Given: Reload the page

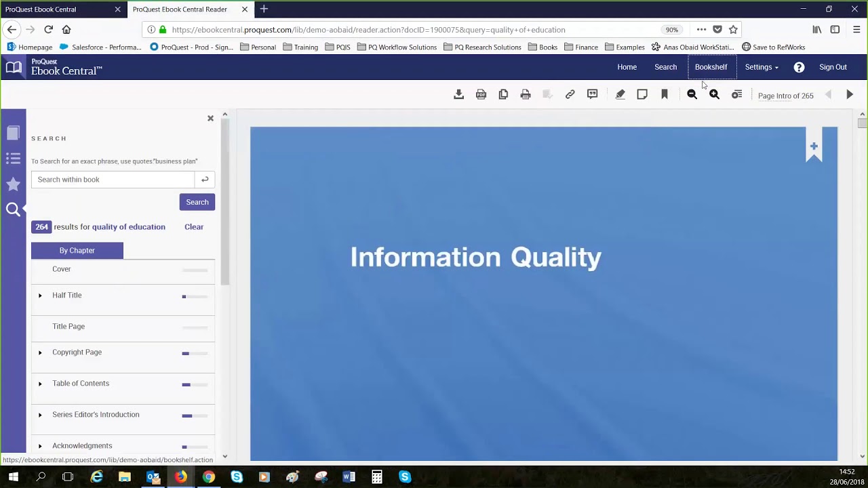Looking at the screenshot, I should click(x=48, y=30).
